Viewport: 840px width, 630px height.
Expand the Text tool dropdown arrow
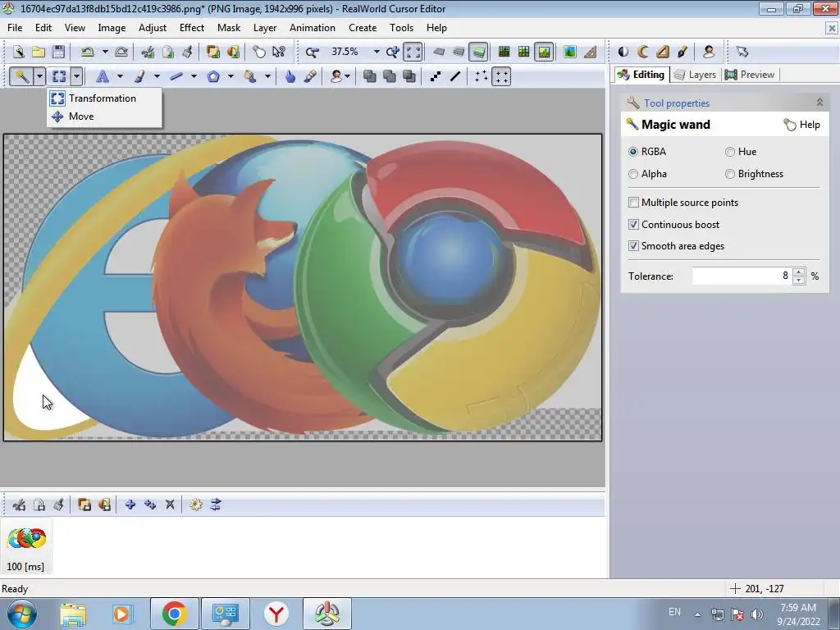(x=120, y=76)
